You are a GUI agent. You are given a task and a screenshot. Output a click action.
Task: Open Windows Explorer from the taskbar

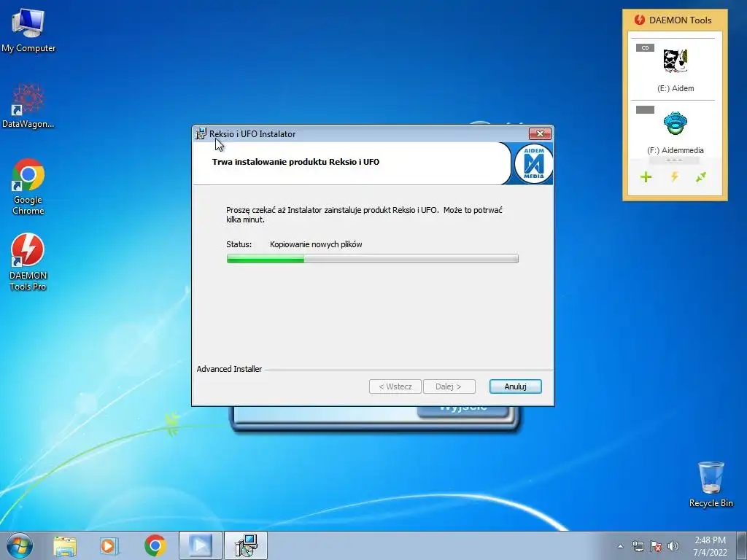65,545
